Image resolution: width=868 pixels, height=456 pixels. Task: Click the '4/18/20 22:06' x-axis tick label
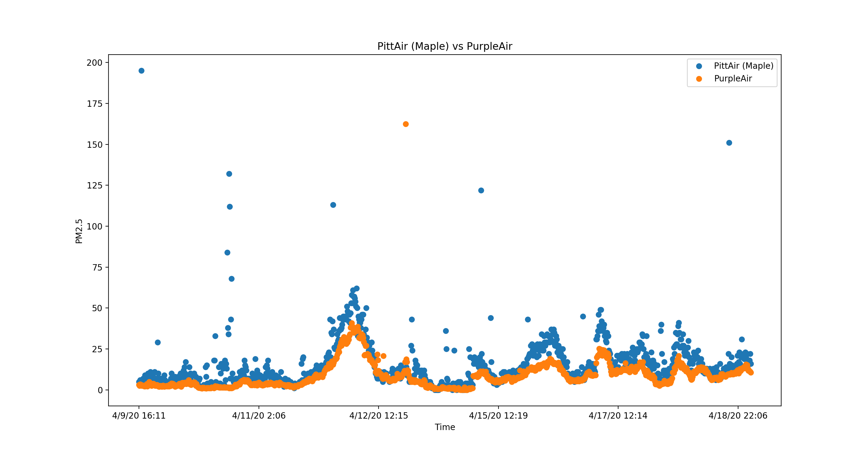(x=738, y=416)
